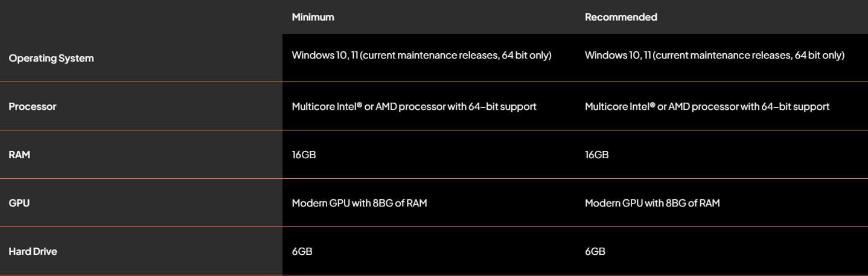The image size is (868, 276).
Task: Select the Hard Drive row label
Action: 33,251
